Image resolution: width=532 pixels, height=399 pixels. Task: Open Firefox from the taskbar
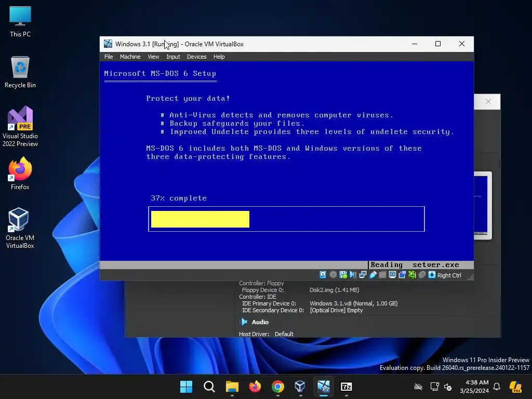(x=255, y=387)
